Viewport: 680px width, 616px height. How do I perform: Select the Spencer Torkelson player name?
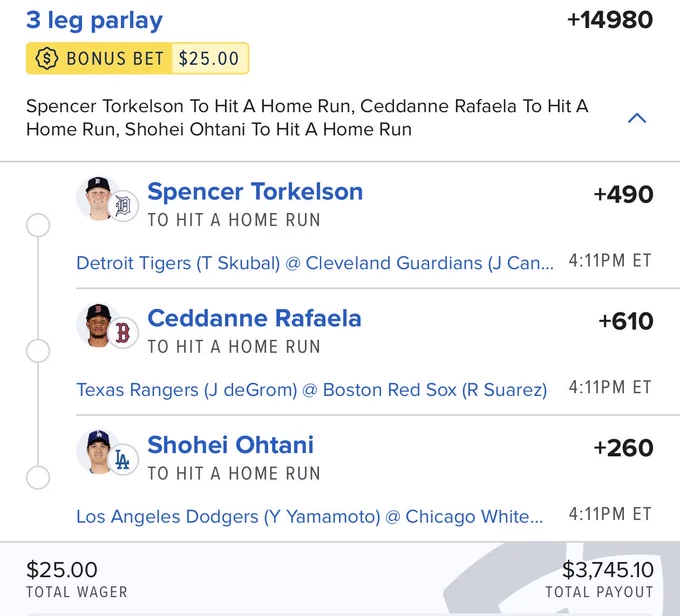pos(255,191)
